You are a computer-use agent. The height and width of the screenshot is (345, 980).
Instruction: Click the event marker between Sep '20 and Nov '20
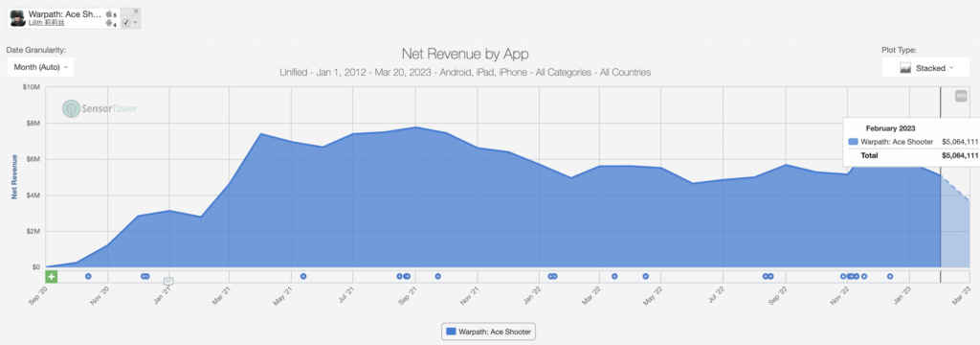tap(88, 276)
